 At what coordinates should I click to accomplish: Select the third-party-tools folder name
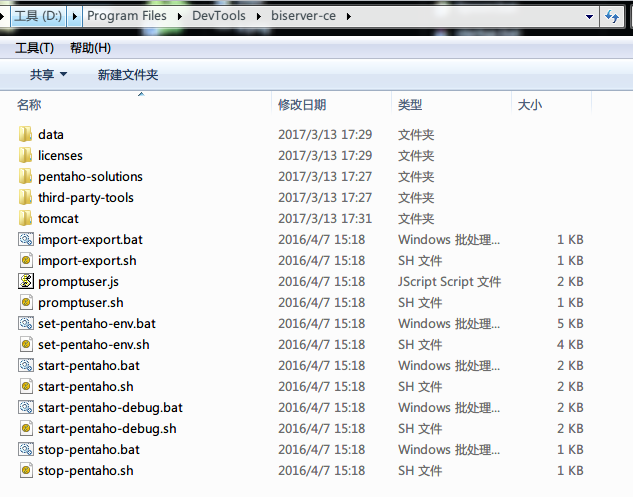coord(86,197)
